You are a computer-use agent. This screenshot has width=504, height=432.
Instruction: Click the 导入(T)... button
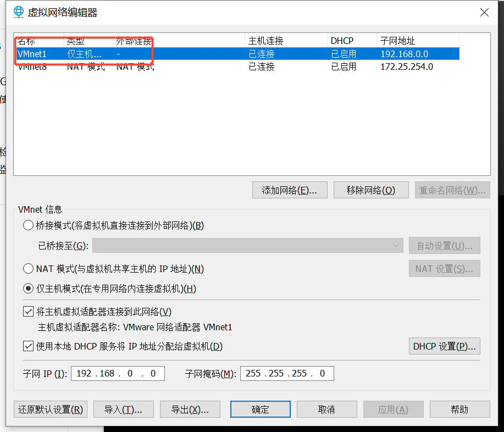click(x=124, y=409)
